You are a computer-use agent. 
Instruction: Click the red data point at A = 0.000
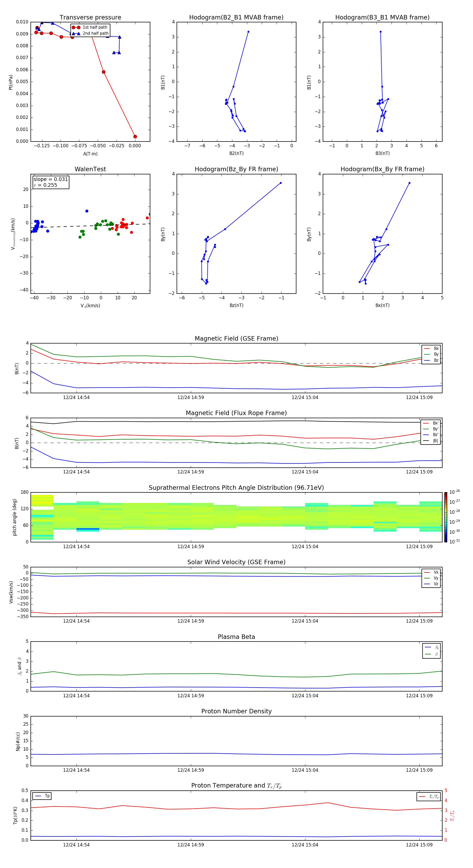pos(135,137)
